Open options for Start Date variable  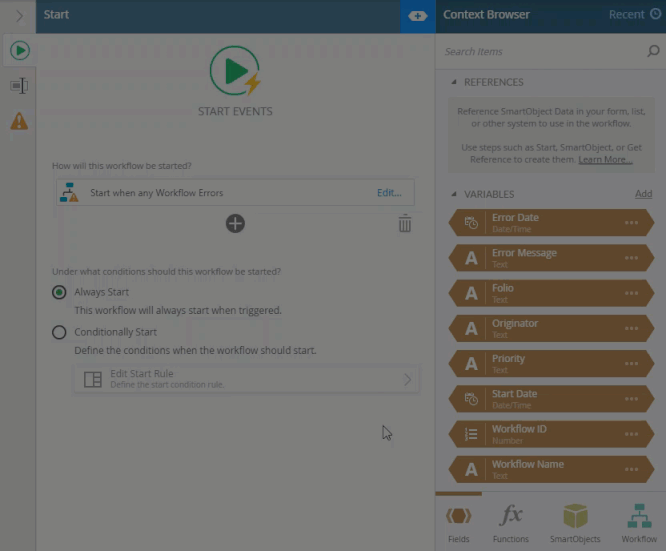coord(631,399)
